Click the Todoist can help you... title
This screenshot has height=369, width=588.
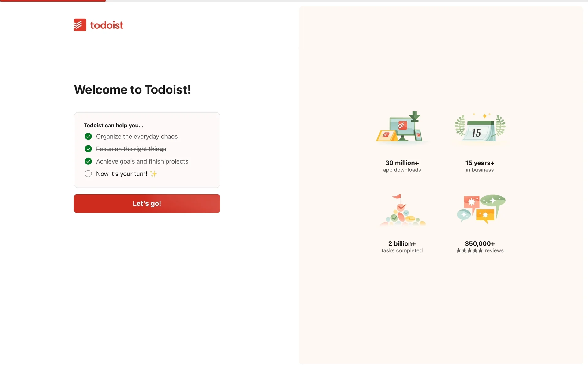[x=114, y=126]
